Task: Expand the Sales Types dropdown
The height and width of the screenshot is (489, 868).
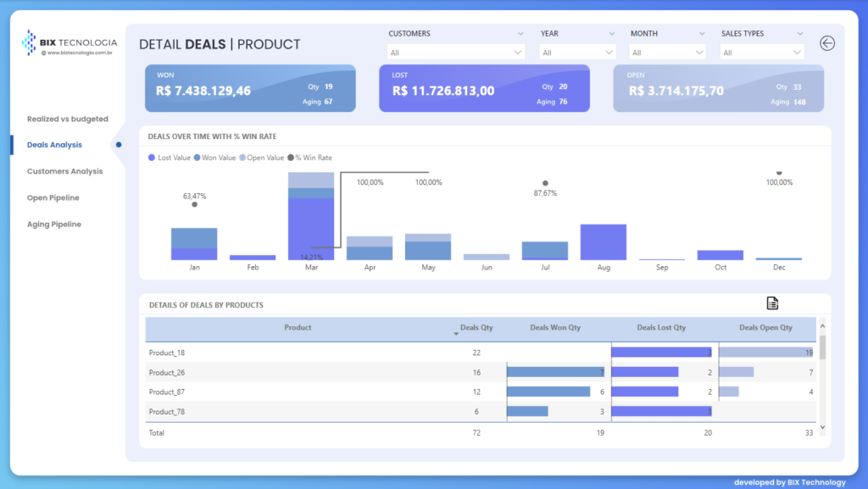Action: pyautogui.click(x=761, y=53)
